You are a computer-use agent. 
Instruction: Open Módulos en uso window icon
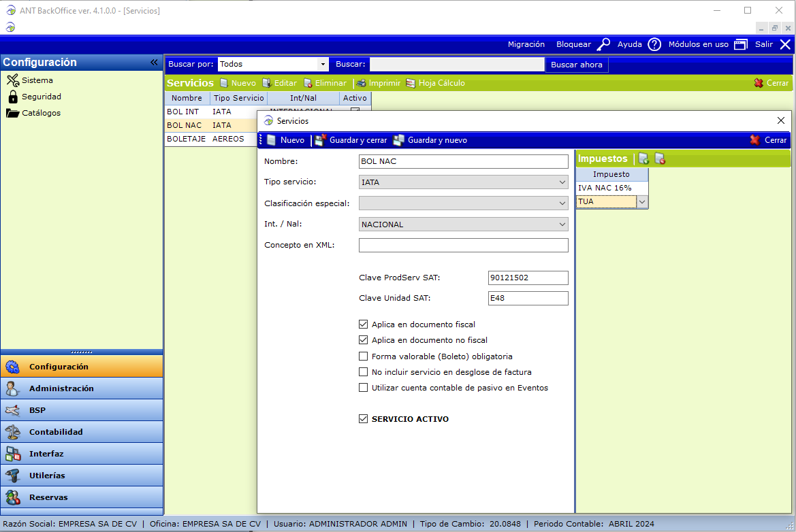[741, 44]
